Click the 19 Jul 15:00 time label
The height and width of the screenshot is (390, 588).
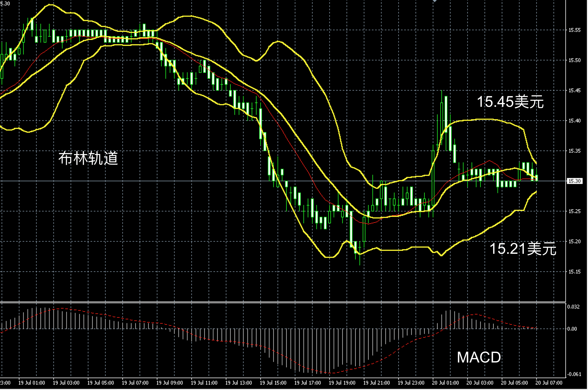273,383
